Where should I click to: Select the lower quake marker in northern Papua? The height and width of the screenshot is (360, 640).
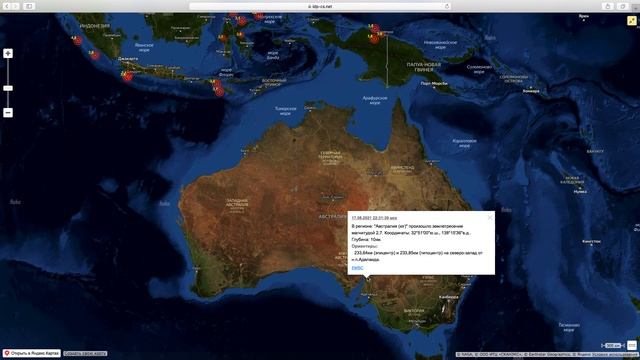[374, 39]
